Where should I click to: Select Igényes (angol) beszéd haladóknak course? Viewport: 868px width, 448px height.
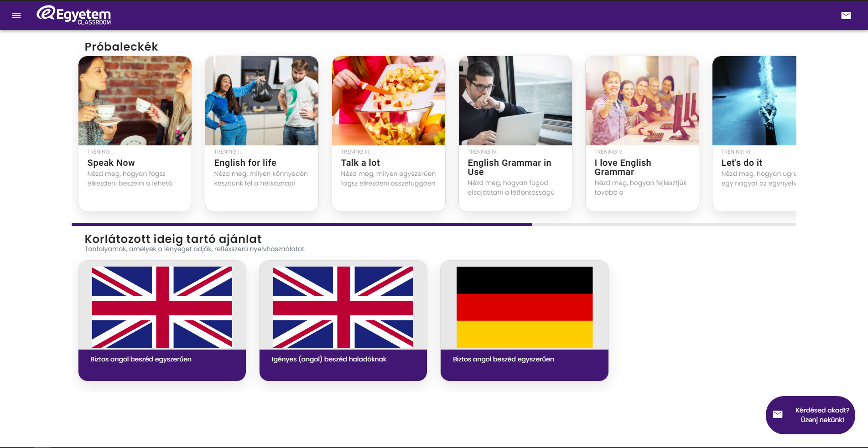[x=343, y=320]
